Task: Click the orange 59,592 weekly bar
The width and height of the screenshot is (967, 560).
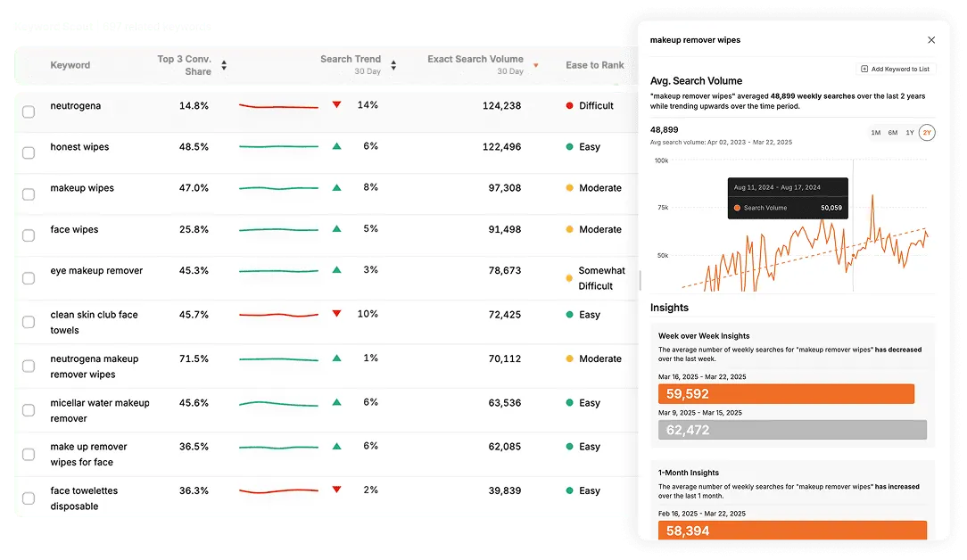Action: pos(786,394)
